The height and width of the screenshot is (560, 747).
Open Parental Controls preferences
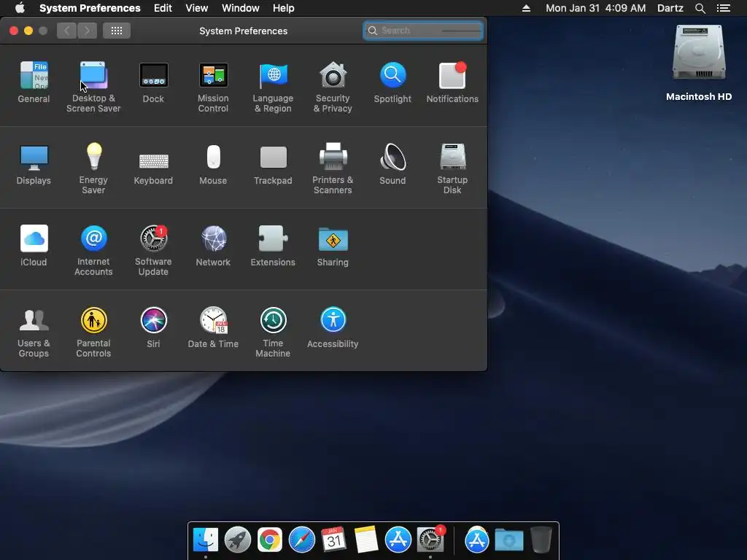pos(93,332)
